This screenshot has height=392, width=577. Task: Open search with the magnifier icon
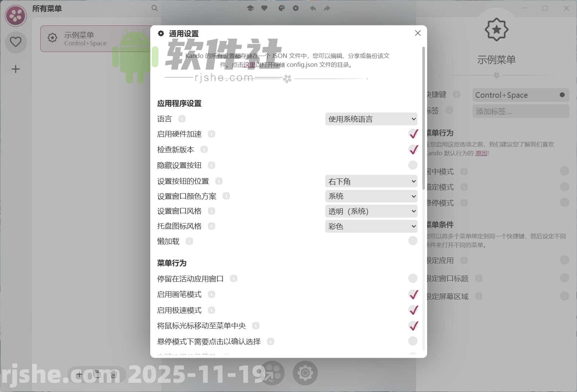point(155,8)
